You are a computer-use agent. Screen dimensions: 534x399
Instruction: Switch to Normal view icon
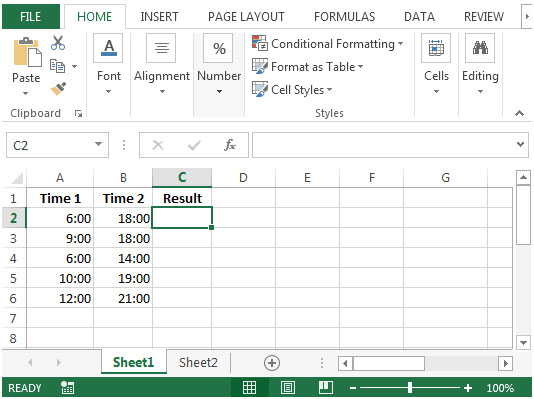(x=249, y=387)
